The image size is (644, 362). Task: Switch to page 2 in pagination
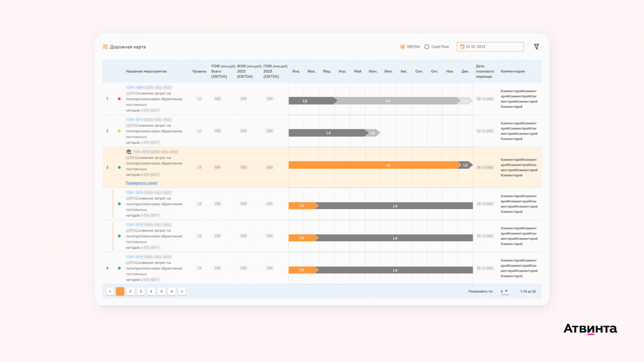pyautogui.click(x=130, y=292)
